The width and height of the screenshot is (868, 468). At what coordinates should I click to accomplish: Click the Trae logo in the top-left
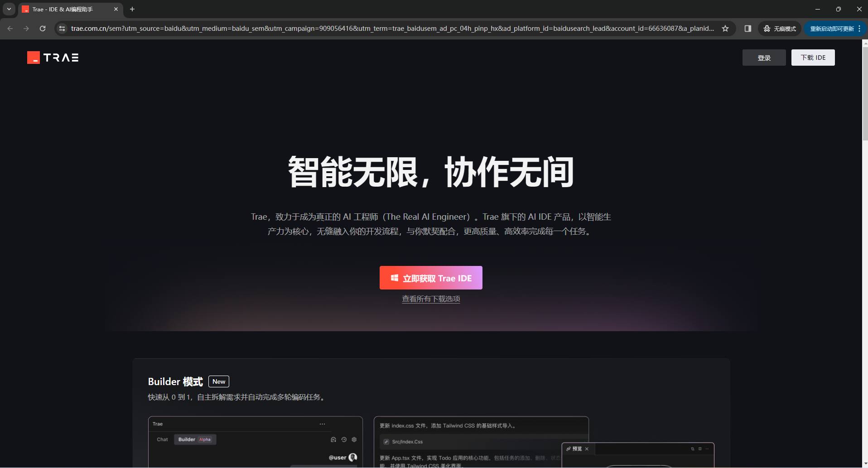coord(52,58)
